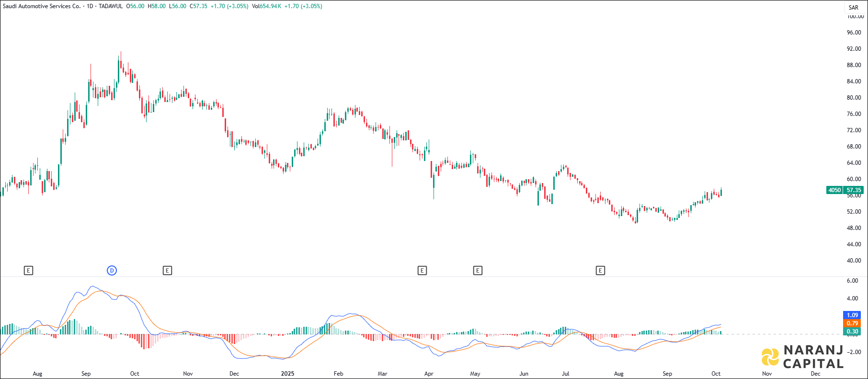868x379 pixels.
Task: Click the Feb label on time axis
Action: pyautogui.click(x=338, y=374)
